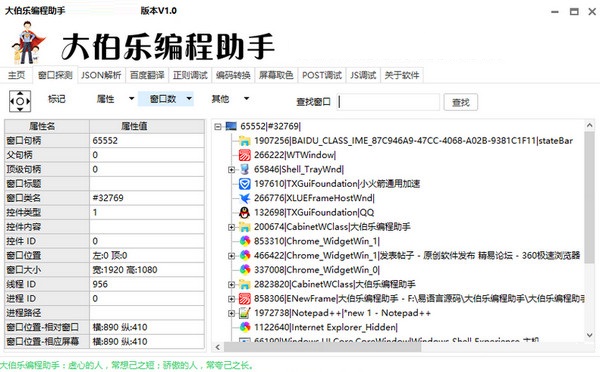Click the Notepad++ icon in the tree
Screen dimensions: 600x372
click(245, 313)
